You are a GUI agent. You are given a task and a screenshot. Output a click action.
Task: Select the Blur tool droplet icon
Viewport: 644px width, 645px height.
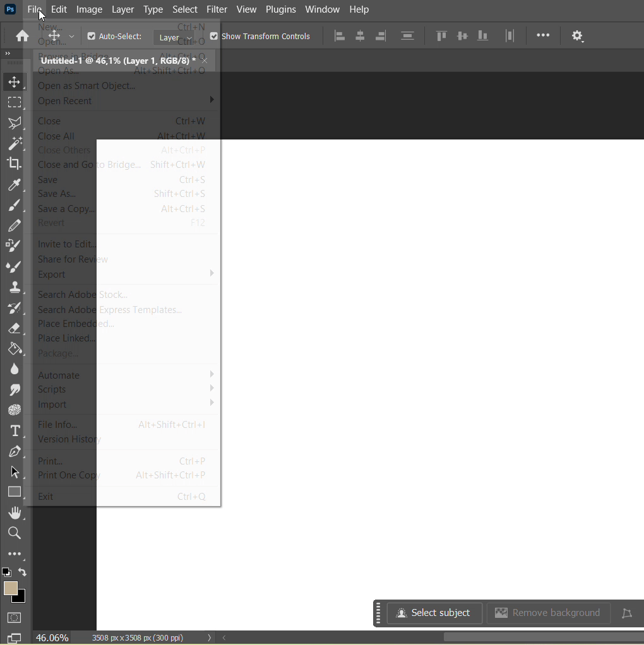point(15,369)
